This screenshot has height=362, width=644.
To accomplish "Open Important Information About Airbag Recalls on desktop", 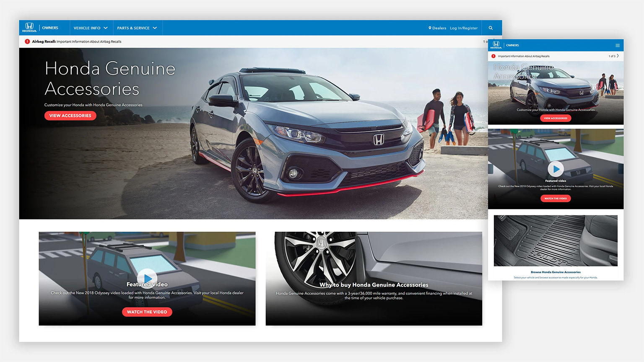I will tap(89, 41).
